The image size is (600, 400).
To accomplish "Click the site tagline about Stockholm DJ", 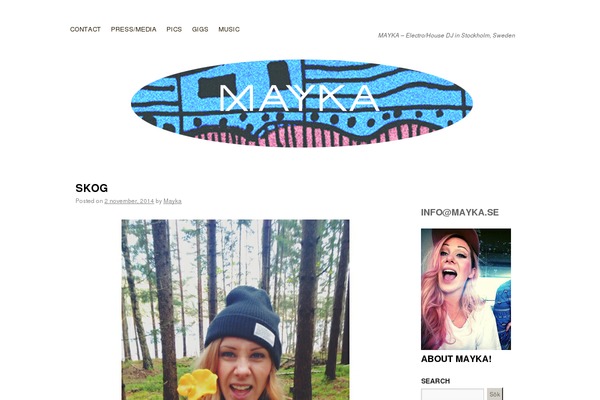I will tap(446, 36).
